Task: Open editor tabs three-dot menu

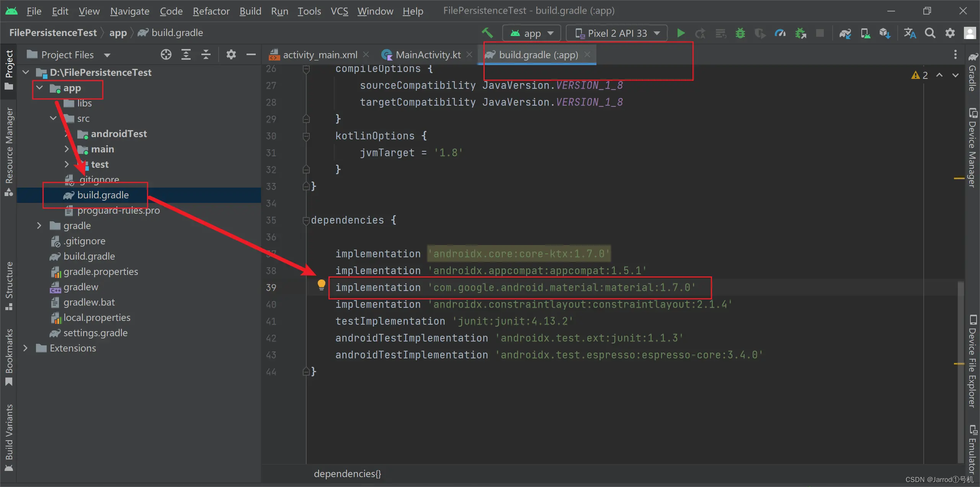Action: point(955,55)
